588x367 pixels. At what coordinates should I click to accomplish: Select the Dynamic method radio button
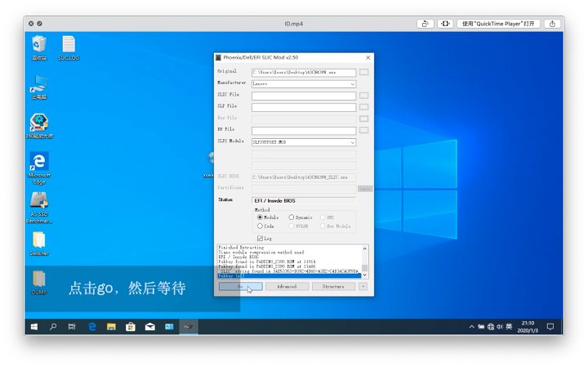tap(290, 217)
